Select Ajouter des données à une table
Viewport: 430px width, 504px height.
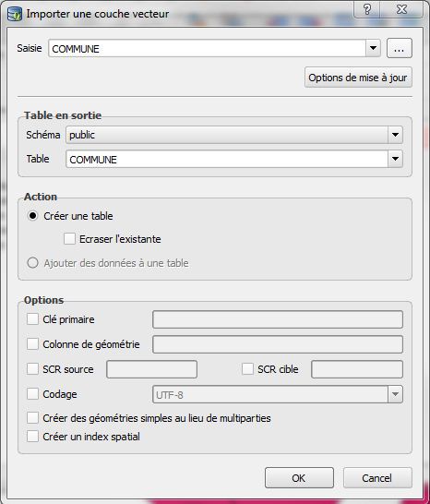click(33, 263)
